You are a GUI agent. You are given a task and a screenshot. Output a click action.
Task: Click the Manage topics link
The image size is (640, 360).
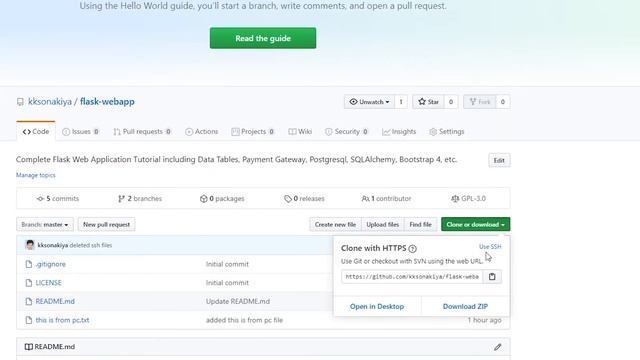pyautogui.click(x=36, y=175)
